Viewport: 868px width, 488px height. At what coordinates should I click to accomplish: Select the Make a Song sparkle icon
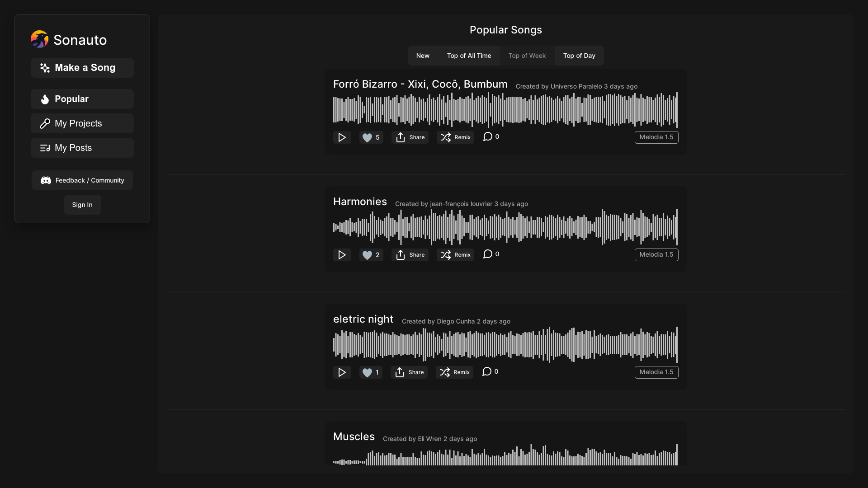click(44, 68)
